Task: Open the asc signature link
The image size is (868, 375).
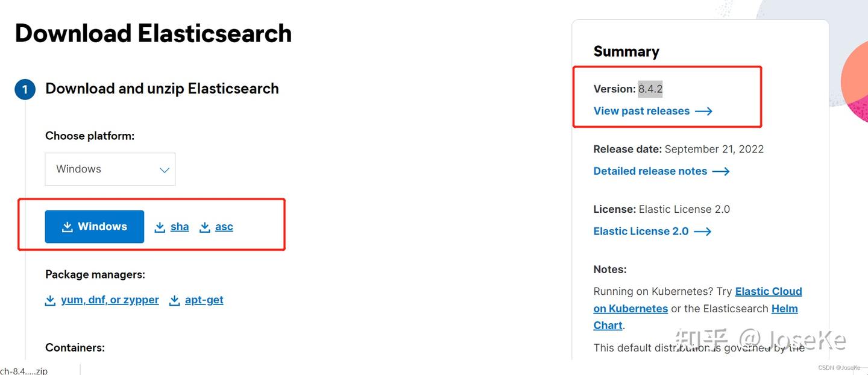Action: 224,226
